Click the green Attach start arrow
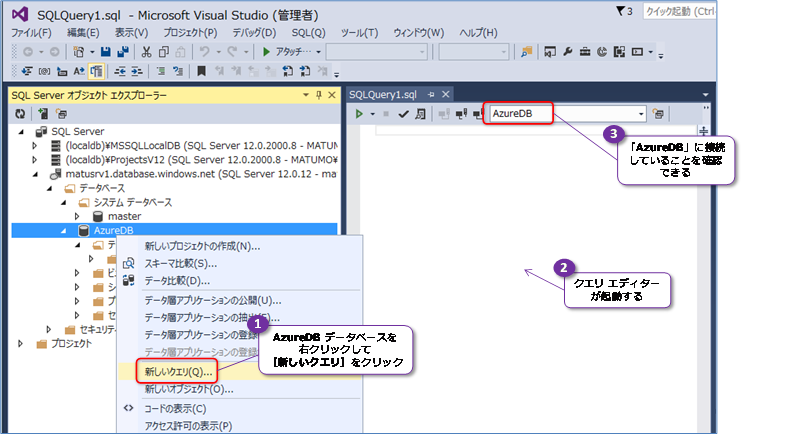 [x=266, y=52]
